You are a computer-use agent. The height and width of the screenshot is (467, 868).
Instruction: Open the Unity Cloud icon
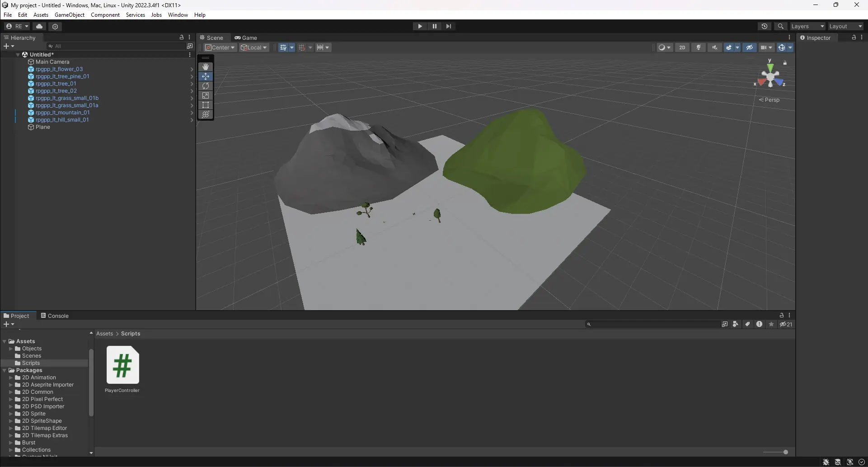coord(39,26)
